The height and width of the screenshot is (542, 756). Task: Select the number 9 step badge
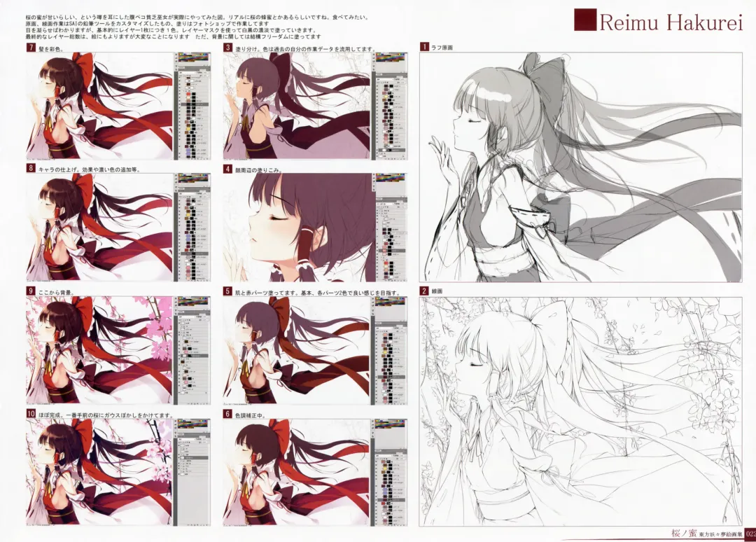[x=31, y=291]
